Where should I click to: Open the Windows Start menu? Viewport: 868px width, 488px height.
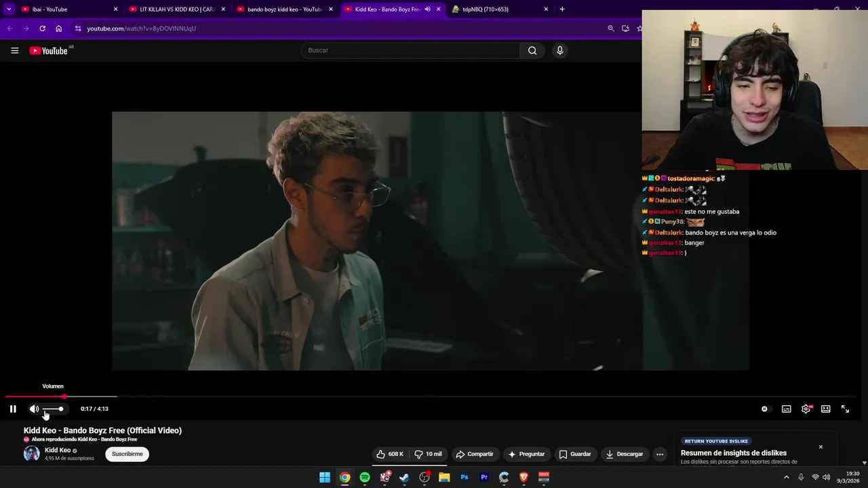325,477
